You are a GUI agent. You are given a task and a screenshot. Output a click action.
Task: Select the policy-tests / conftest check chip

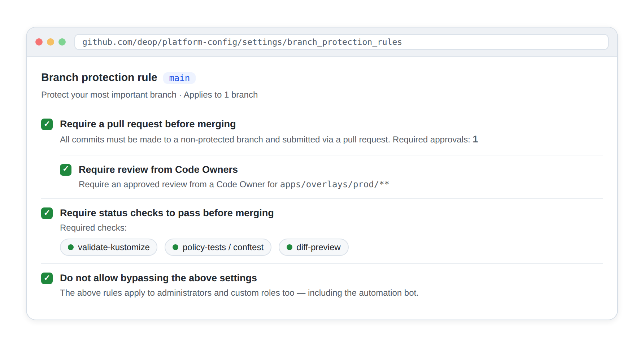[x=218, y=247]
